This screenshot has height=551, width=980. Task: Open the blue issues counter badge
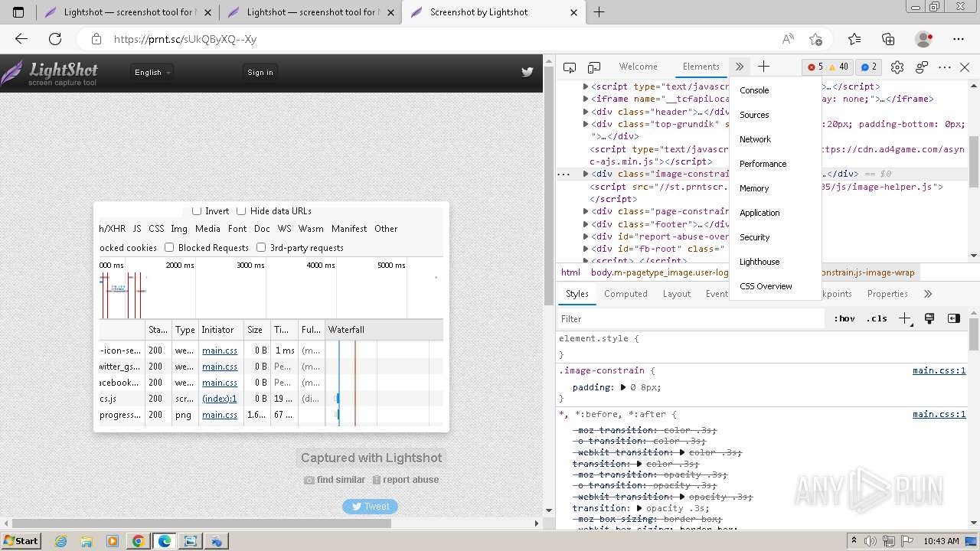click(868, 67)
